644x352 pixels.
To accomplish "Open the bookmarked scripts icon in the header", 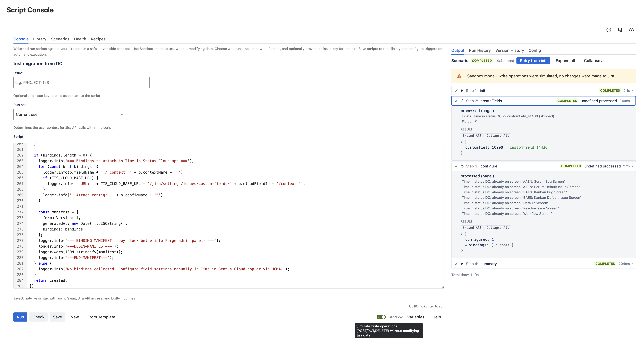I will tap(620, 30).
